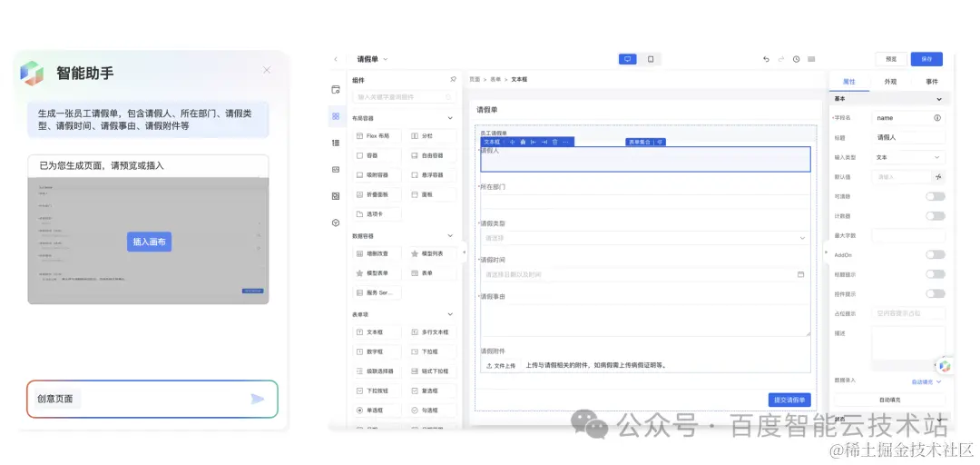Screen dimensions: 980x465
Task: Select the 自由容器 component
Action: (432, 155)
